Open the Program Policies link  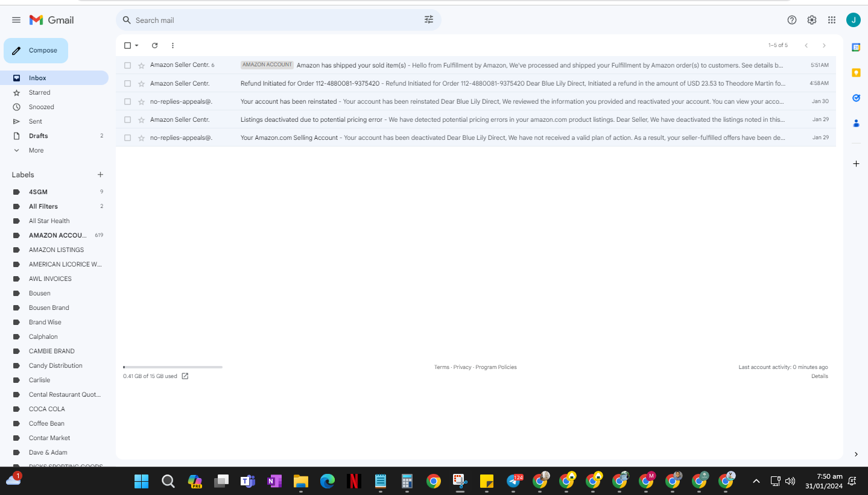coord(496,367)
